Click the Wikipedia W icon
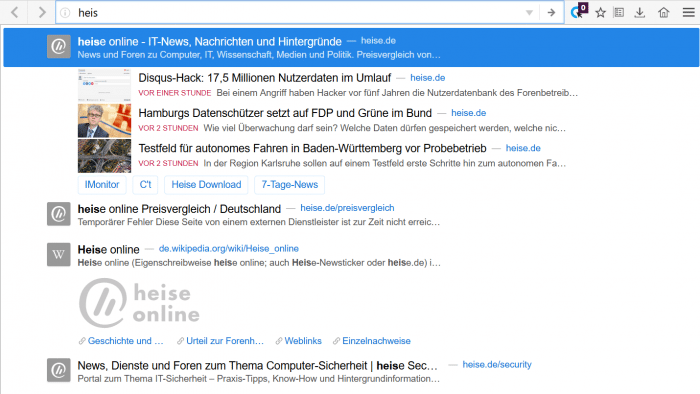The image size is (700, 394). [x=59, y=255]
